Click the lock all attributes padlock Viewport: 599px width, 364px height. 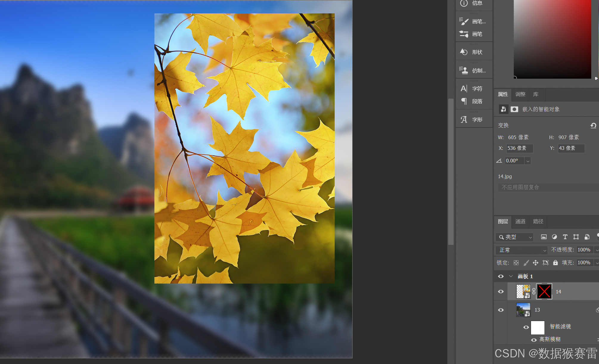(555, 263)
